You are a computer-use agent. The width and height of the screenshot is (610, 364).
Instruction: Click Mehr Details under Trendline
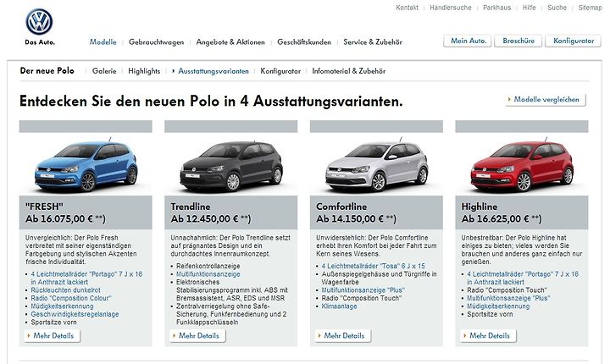pyautogui.click(x=197, y=335)
